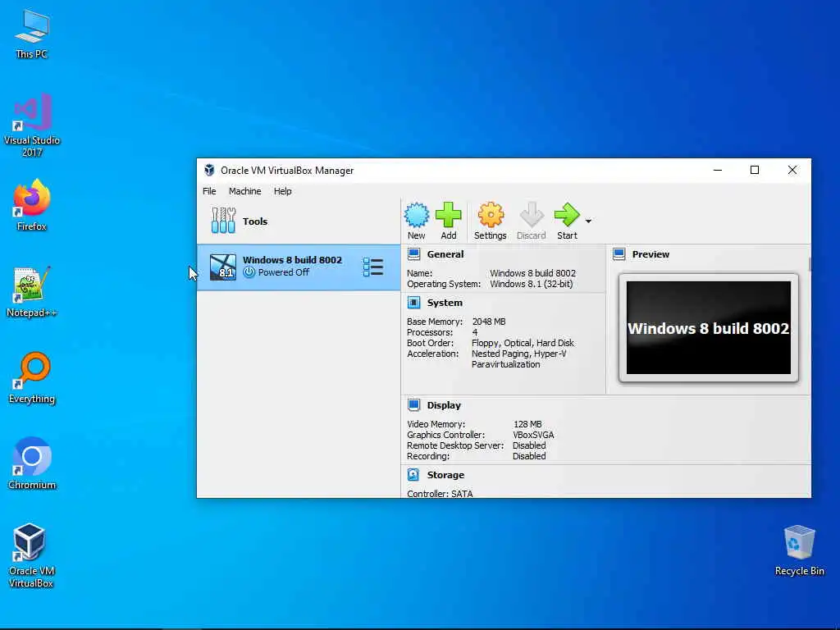Click the Windows 8.1 VM OS icon
Viewport: 840px width, 630px height.
click(x=223, y=267)
